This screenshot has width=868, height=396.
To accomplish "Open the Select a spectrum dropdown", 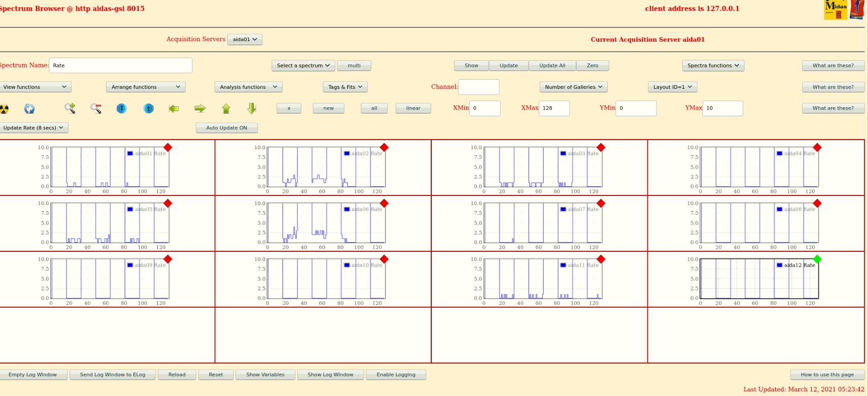I will [x=303, y=65].
